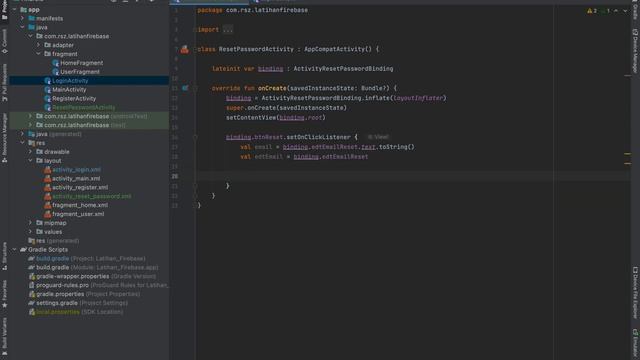Open the Pull Requests tool window
640x360 pixels.
point(4,82)
